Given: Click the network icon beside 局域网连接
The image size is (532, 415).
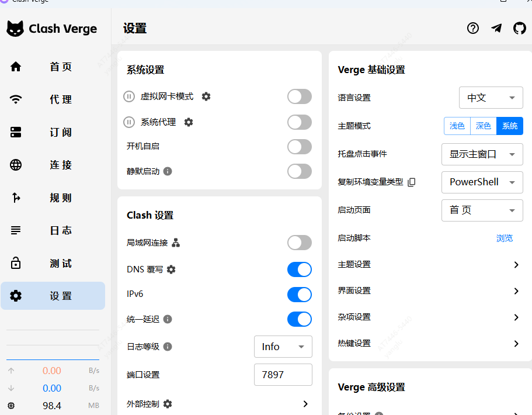Looking at the screenshot, I should click(x=176, y=243).
